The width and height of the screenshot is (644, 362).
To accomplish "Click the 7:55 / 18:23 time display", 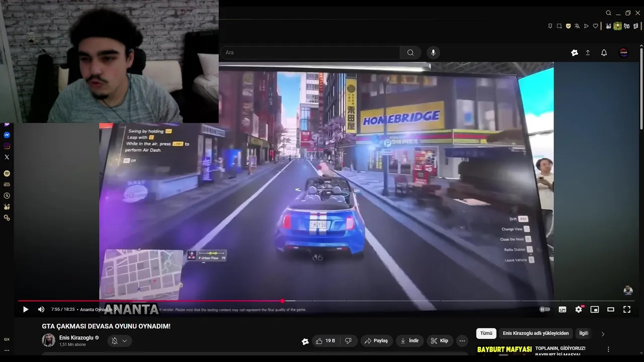I will [x=63, y=310].
